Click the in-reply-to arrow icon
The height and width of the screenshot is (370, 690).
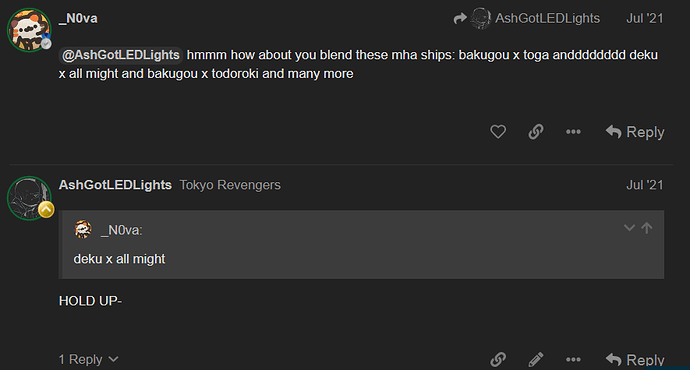[460, 18]
